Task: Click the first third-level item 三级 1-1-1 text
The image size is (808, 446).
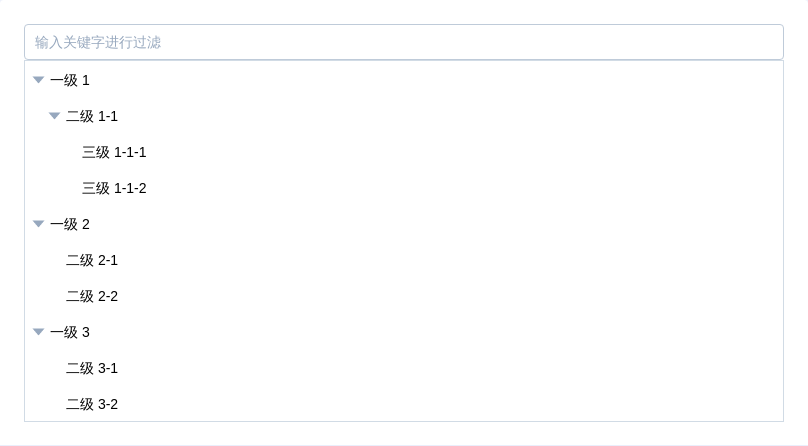Action: tap(114, 152)
